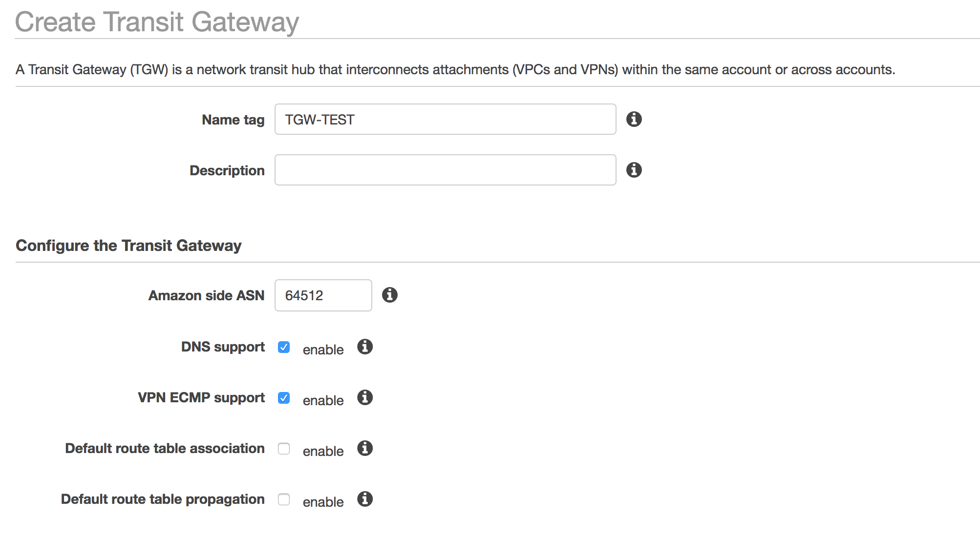Click the 'Configure the Transit Gateway' section heading

[128, 246]
